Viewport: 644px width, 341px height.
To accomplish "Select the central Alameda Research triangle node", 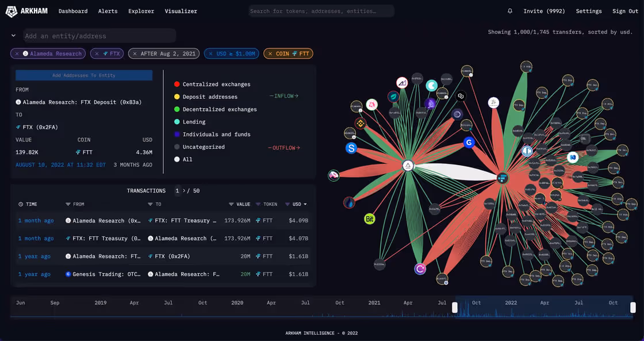I will coord(408,165).
